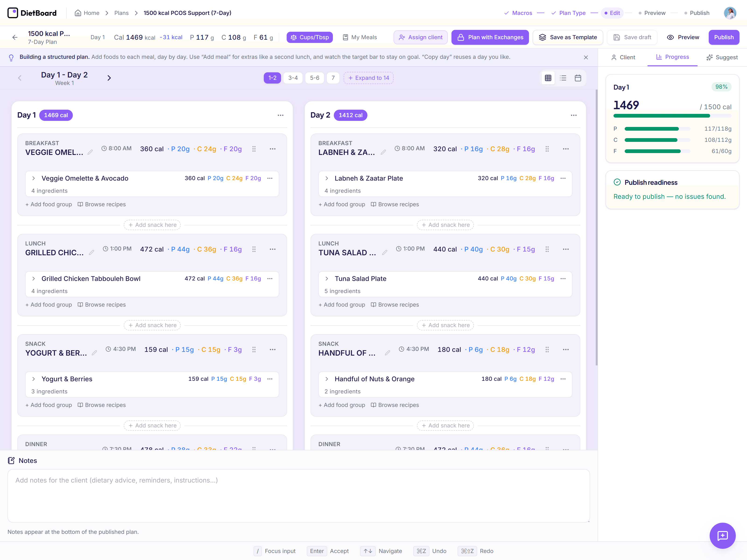Toggle Cups/Tbsp measurement units
This screenshot has width=747, height=560.
pyautogui.click(x=310, y=38)
